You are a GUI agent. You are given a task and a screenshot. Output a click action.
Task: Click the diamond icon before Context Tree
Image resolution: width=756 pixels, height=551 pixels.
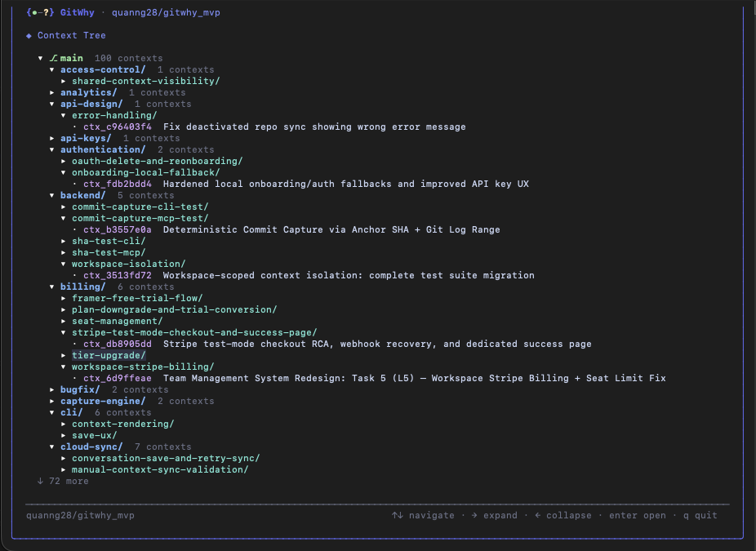click(29, 36)
